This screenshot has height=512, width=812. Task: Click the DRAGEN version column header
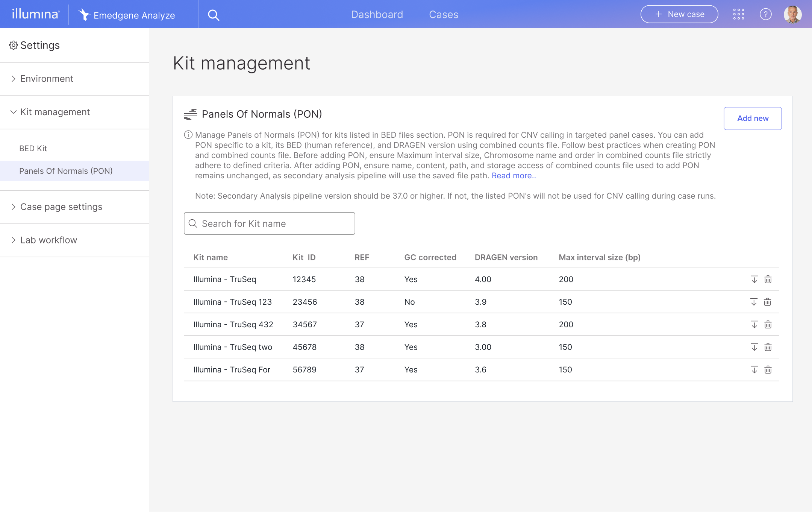pyautogui.click(x=506, y=257)
